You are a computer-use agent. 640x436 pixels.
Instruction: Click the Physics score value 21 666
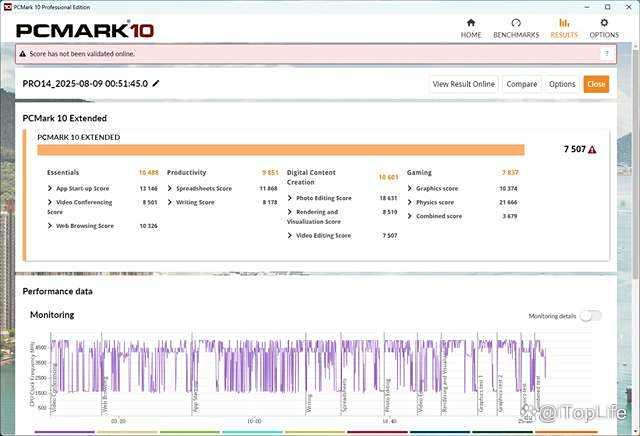point(508,202)
